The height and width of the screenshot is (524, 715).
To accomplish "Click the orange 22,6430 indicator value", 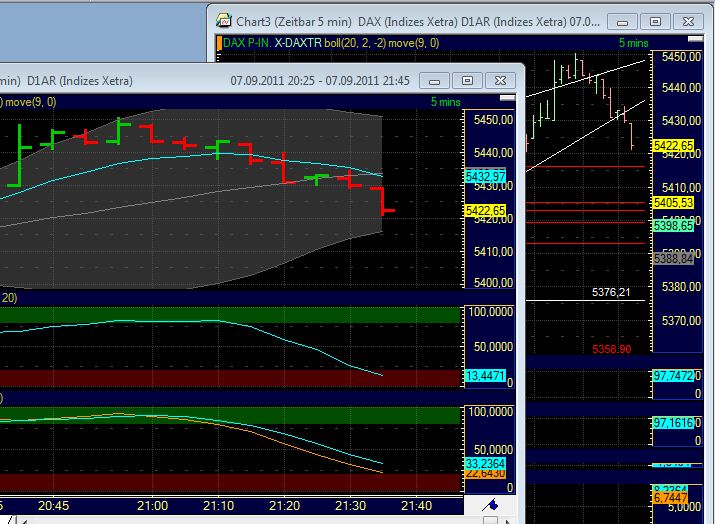I will (x=485, y=474).
